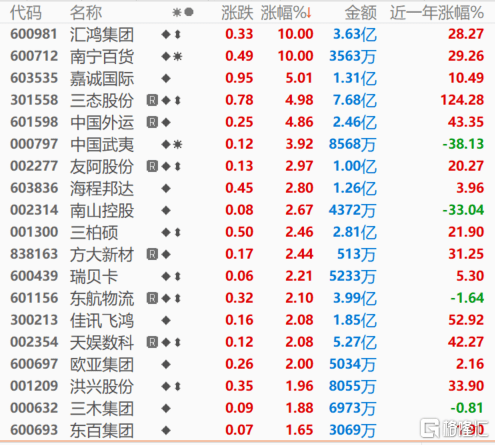495x445 pixels.
Task: Click the up-down arrow marker in 洪兴股份 row
Action: click(178, 386)
